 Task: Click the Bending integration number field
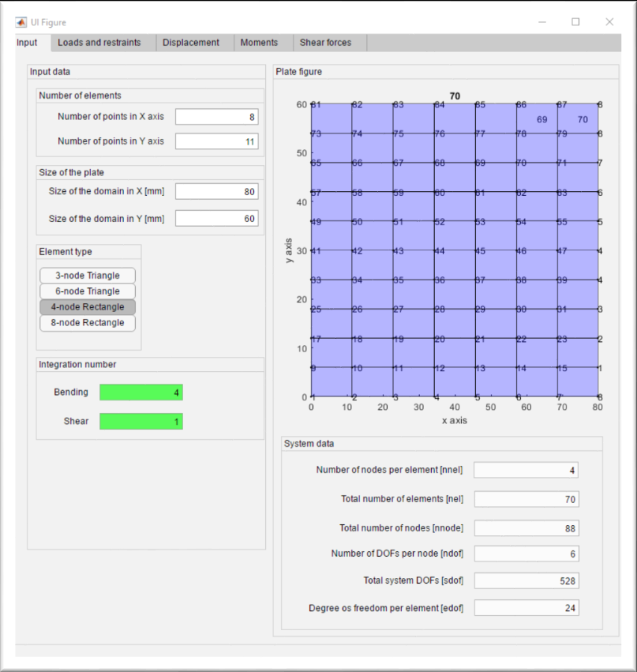click(x=141, y=392)
